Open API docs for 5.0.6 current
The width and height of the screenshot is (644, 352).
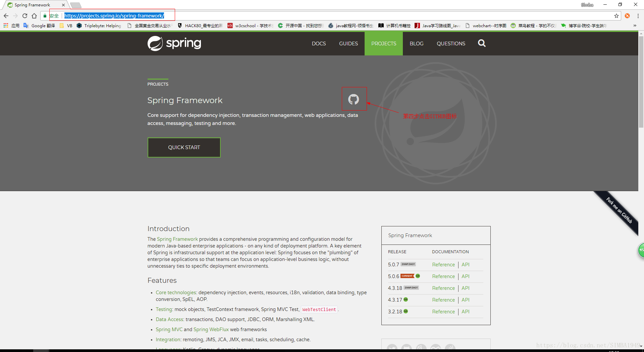(x=465, y=276)
